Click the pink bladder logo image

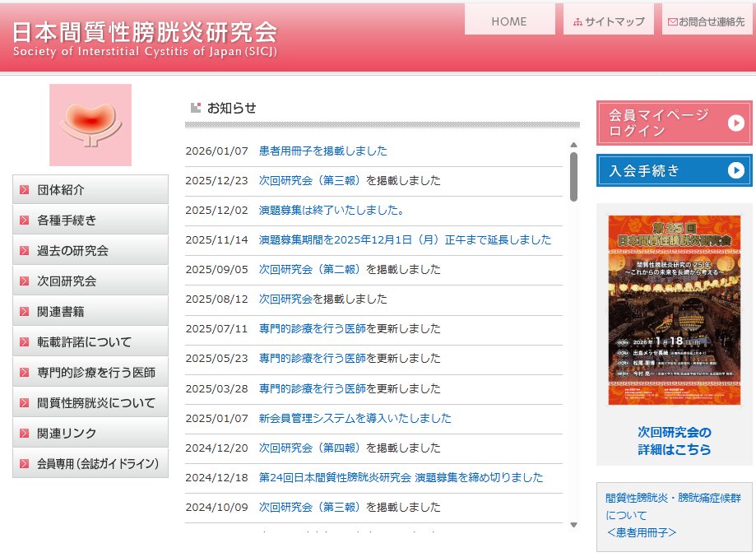click(x=90, y=125)
